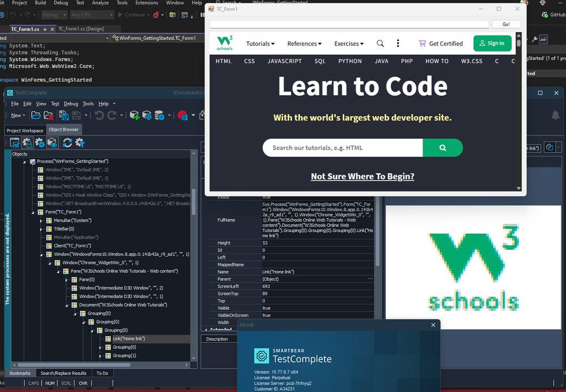Select Link("Home link") in the object tree

(x=129, y=339)
